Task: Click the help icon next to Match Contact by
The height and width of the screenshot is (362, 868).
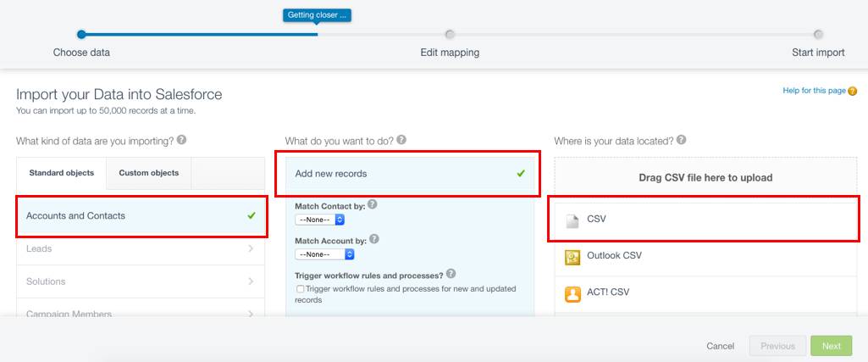Action: click(x=373, y=204)
